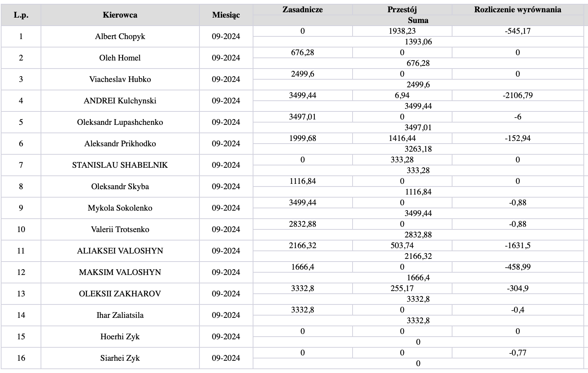Click the Przestój column header
588x373 pixels.
tap(402, 10)
